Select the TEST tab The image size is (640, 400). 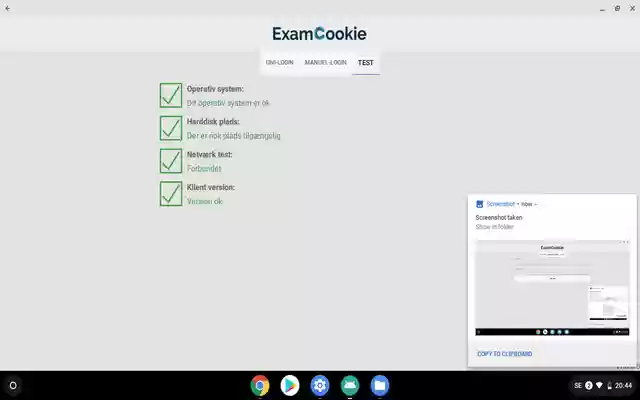[x=366, y=63]
